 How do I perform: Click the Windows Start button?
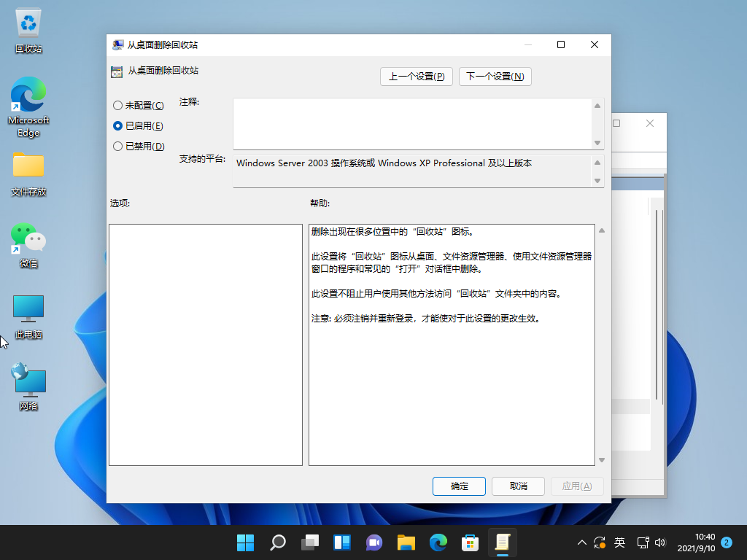tap(245, 542)
